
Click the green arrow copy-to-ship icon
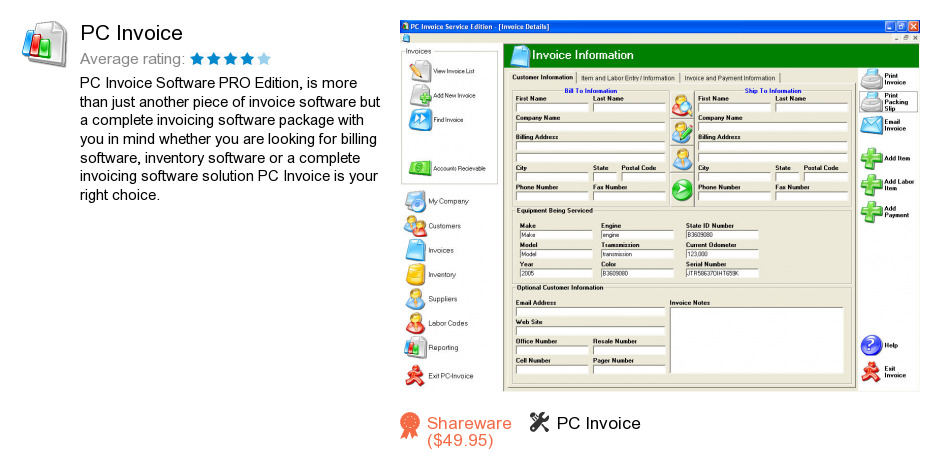coord(682,190)
